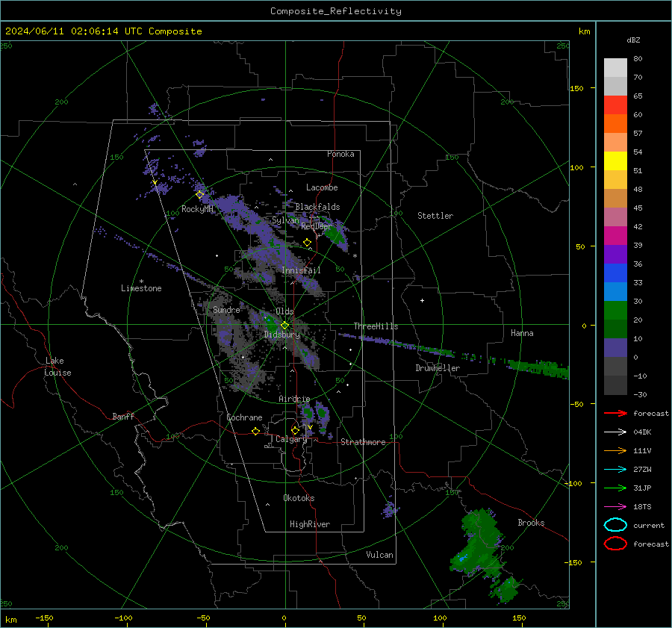The image size is (672, 628).
Task: Select the orange 57-60 dBZ color swatch
Action: (x=615, y=124)
